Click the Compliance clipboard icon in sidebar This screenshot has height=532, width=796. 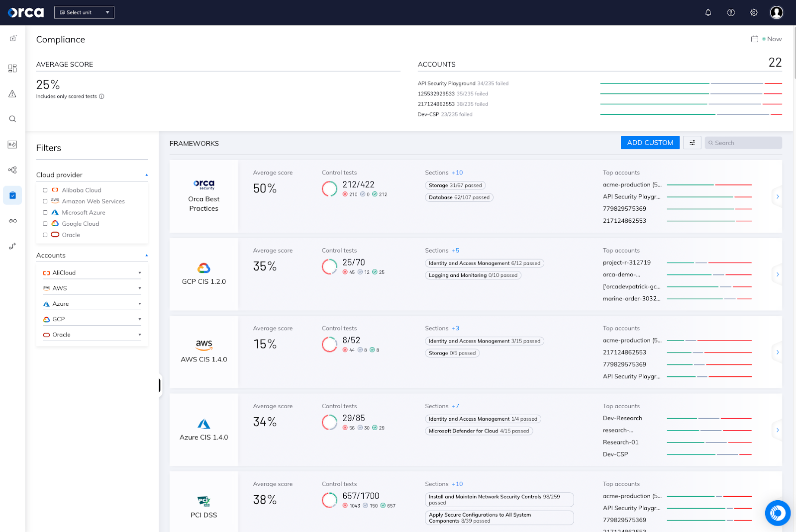12,195
